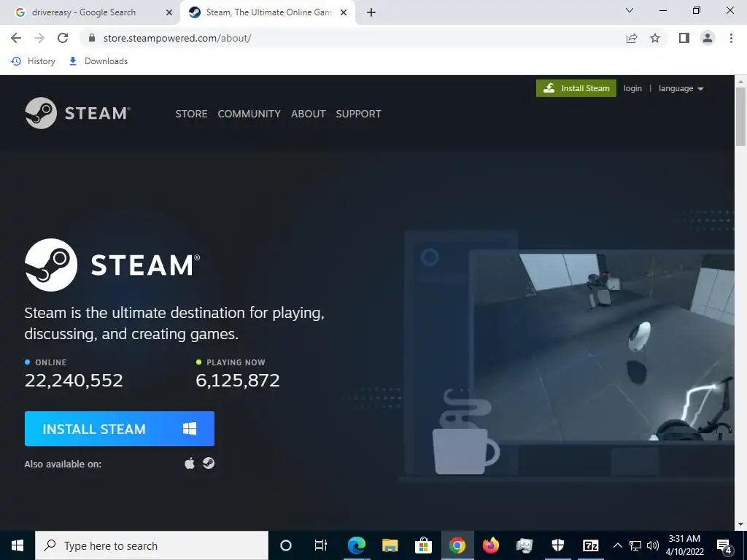
Task: Open the SUPPORT menu item
Action: coord(358,114)
